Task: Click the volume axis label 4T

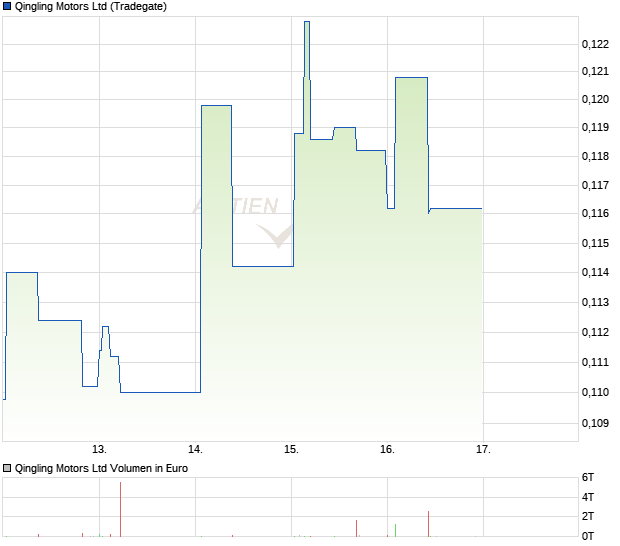Action: point(588,497)
